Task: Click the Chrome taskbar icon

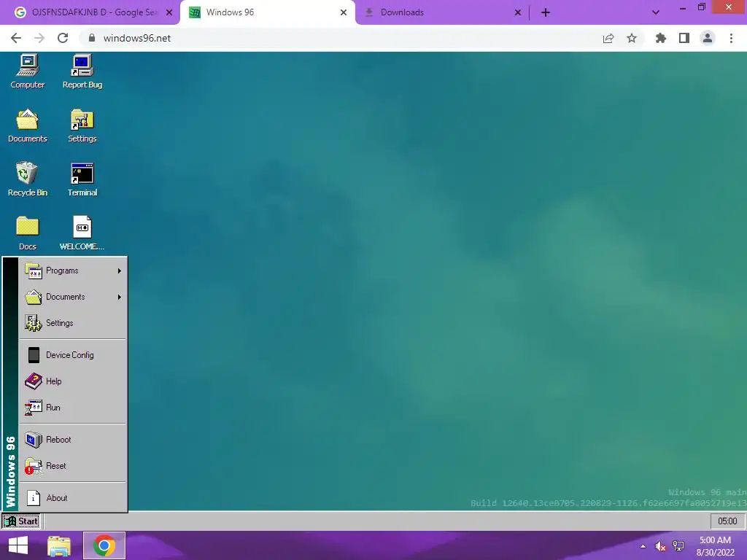Action: click(x=104, y=545)
